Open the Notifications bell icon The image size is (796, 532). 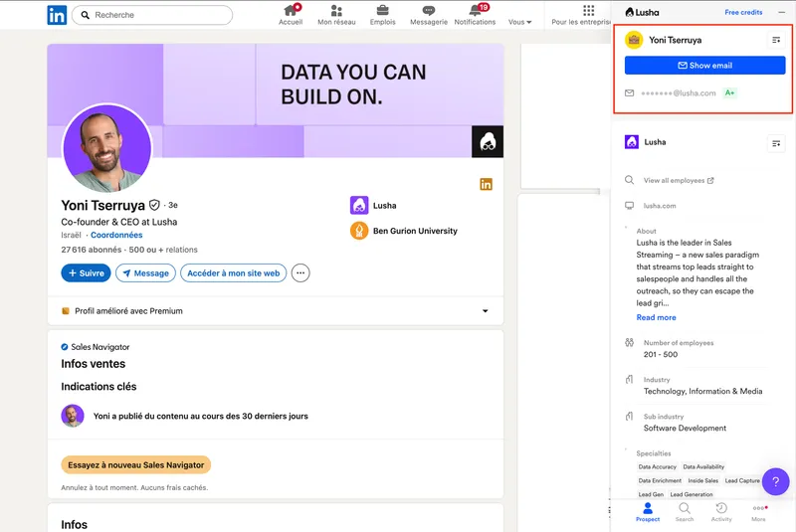[x=475, y=12]
